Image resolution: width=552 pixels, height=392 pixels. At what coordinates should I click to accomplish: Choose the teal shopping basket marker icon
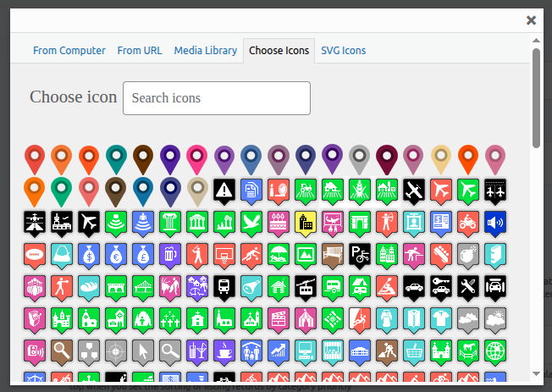click(414, 353)
